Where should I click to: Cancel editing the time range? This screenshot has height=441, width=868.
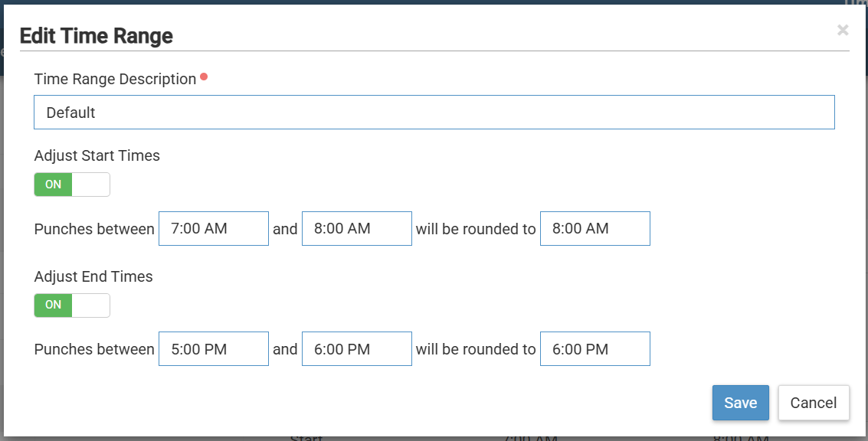[813, 403]
